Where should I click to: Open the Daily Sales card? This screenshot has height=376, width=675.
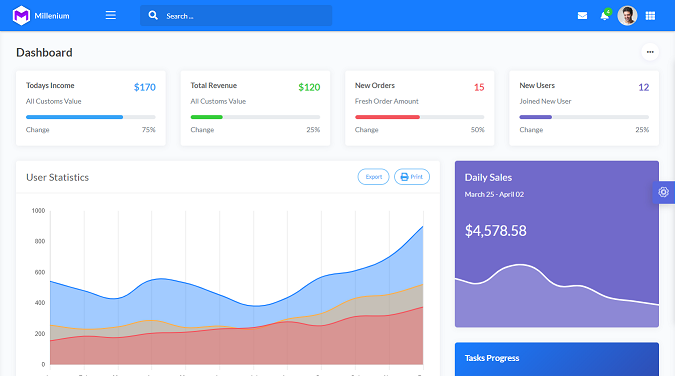(x=557, y=244)
